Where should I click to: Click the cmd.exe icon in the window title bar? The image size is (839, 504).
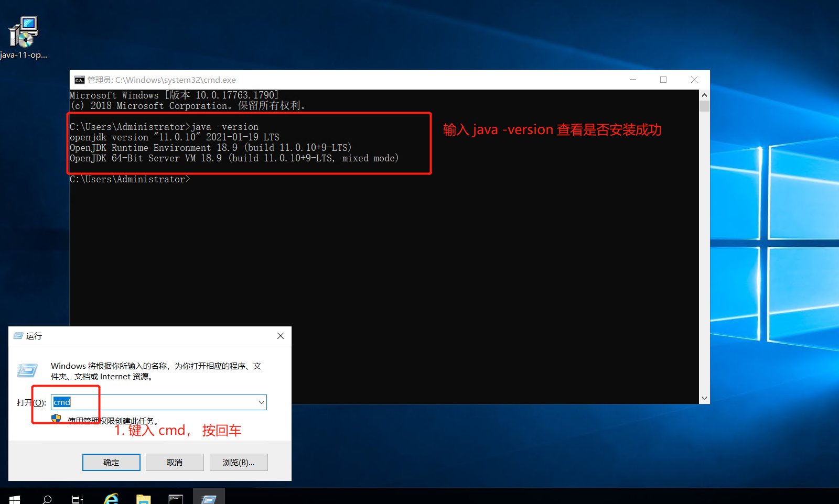[x=79, y=80]
